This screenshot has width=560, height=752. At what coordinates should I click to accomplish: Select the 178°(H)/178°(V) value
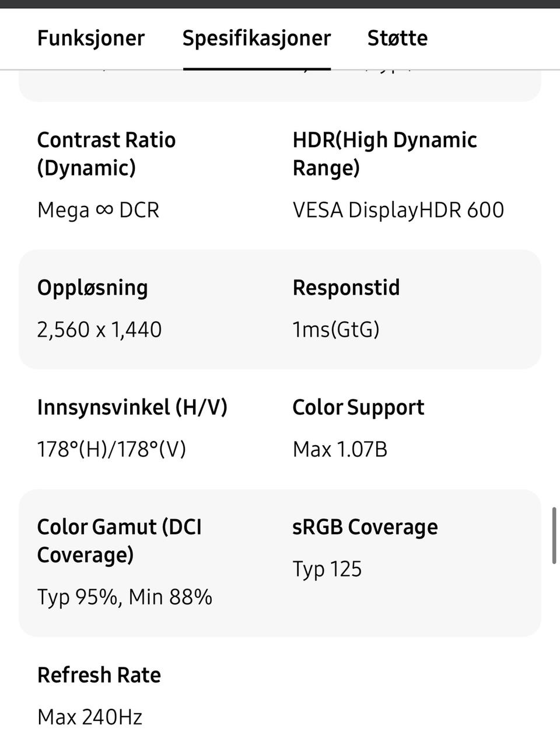111,449
